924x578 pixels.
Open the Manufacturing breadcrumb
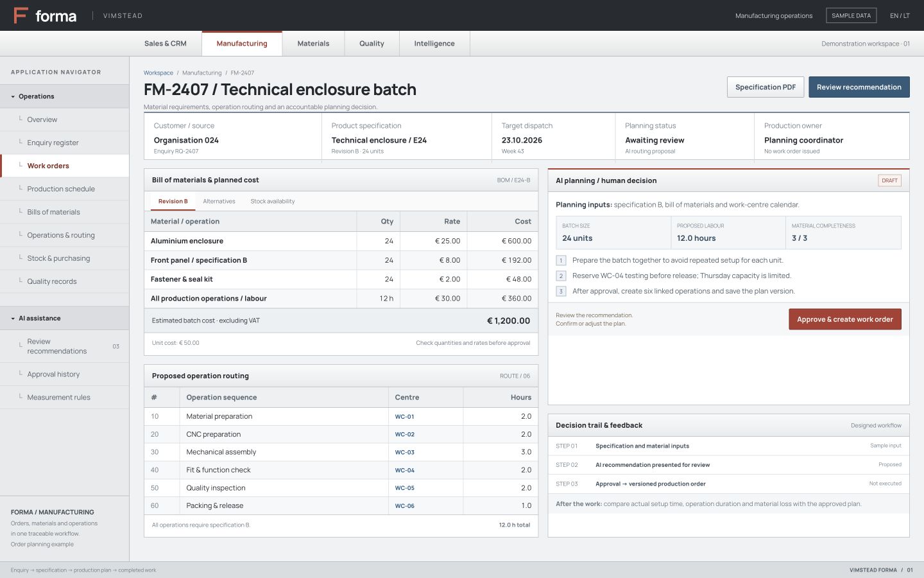(202, 73)
